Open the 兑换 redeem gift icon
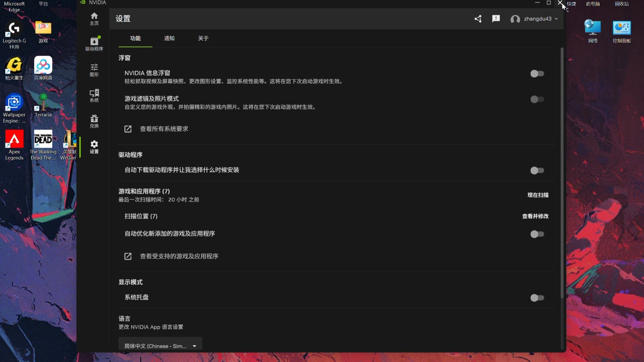The image size is (644, 362). [94, 121]
